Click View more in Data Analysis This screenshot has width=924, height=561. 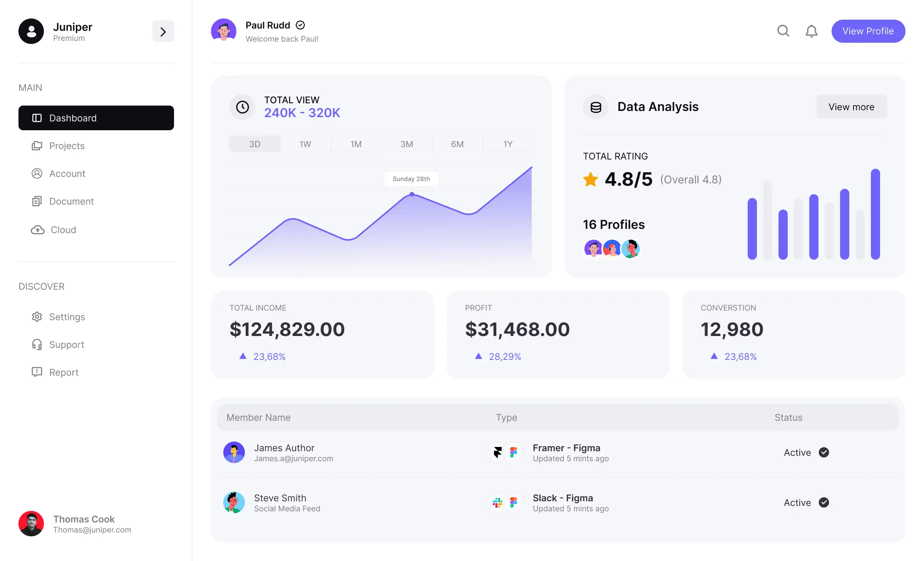851,106
